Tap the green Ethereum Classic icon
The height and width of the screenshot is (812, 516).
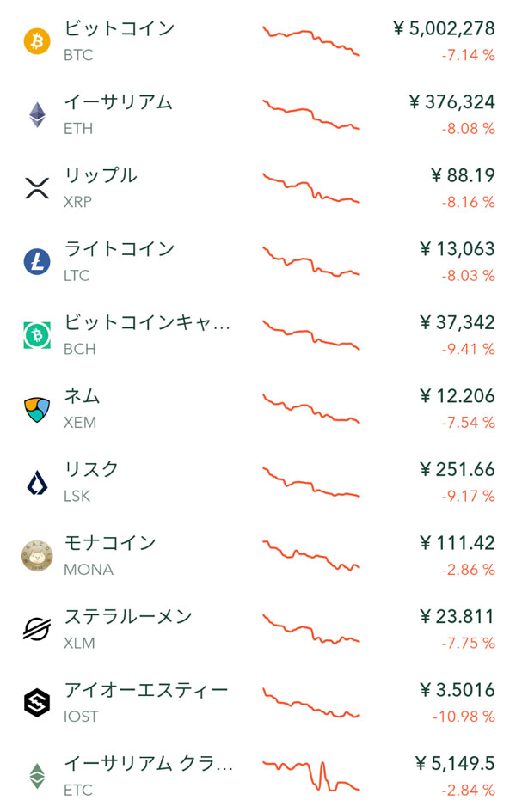[x=37, y=777]
